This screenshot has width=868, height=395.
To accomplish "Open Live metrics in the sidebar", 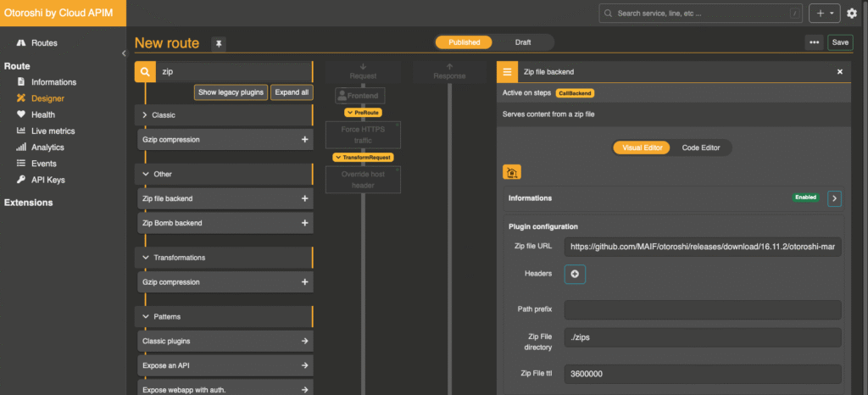I will point(53,131).
